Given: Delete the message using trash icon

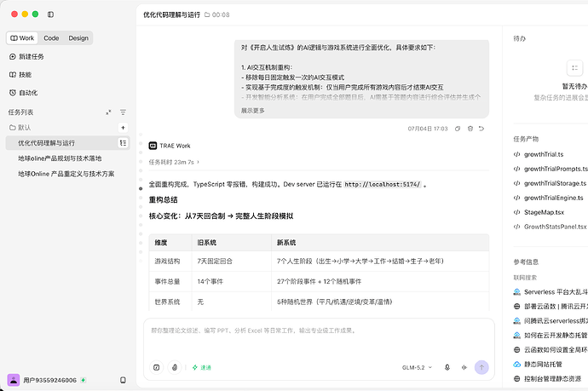Looking at the screenshot, I should (x=470, y=129).
